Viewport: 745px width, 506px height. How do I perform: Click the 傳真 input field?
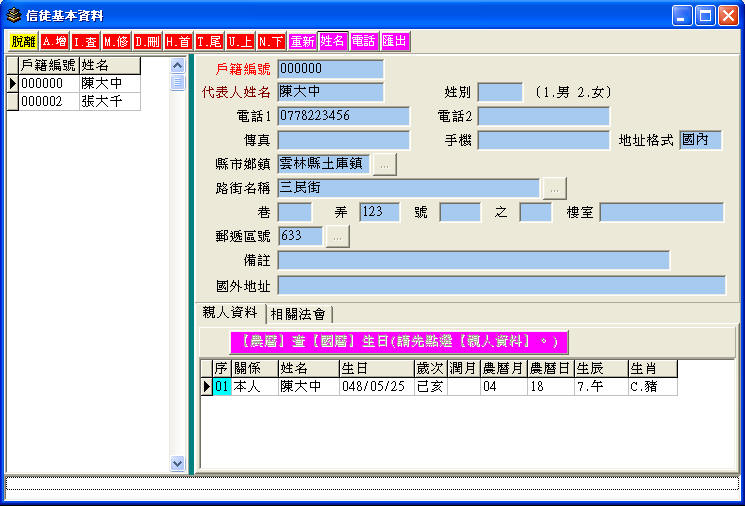pyautogui.click(x=344, y=140)
